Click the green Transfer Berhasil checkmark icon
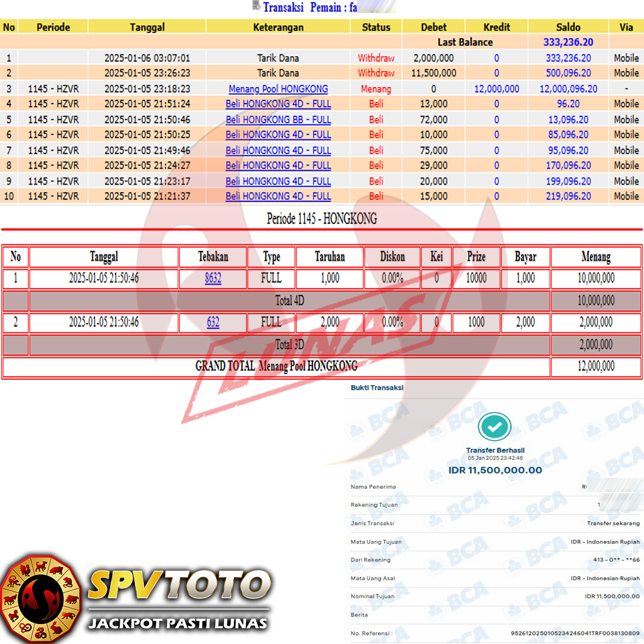The image size is (644, 644). 495,426
